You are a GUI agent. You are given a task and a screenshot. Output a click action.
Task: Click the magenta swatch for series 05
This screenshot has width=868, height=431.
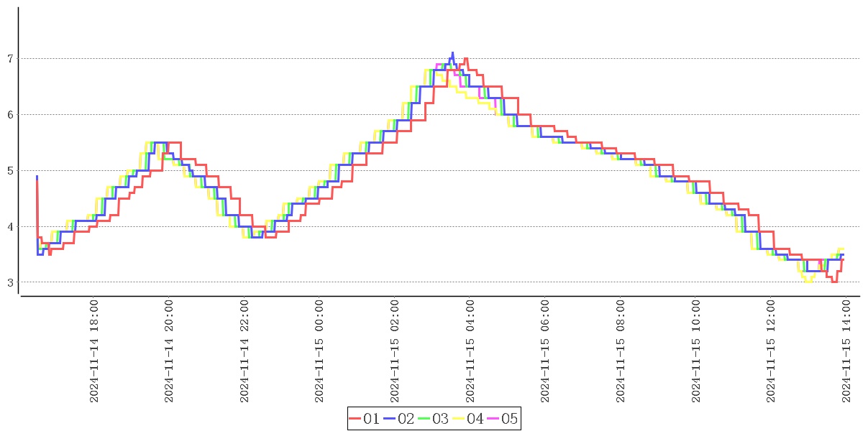493,420
